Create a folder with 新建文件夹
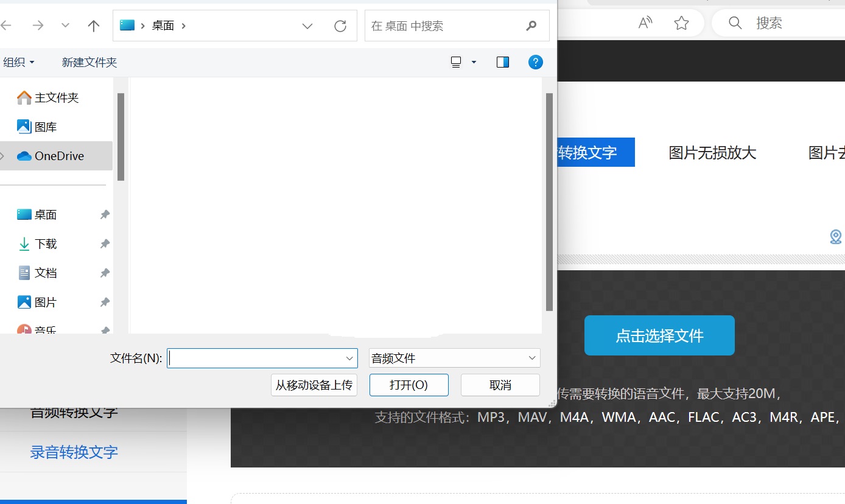Screen dimensions: 845x504 coord(89,62)
